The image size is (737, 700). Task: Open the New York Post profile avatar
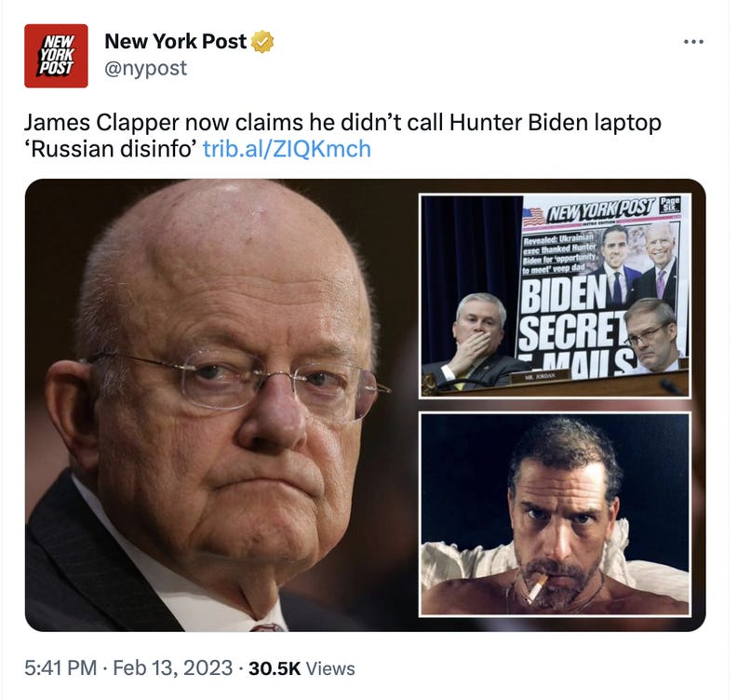[56, 56]
